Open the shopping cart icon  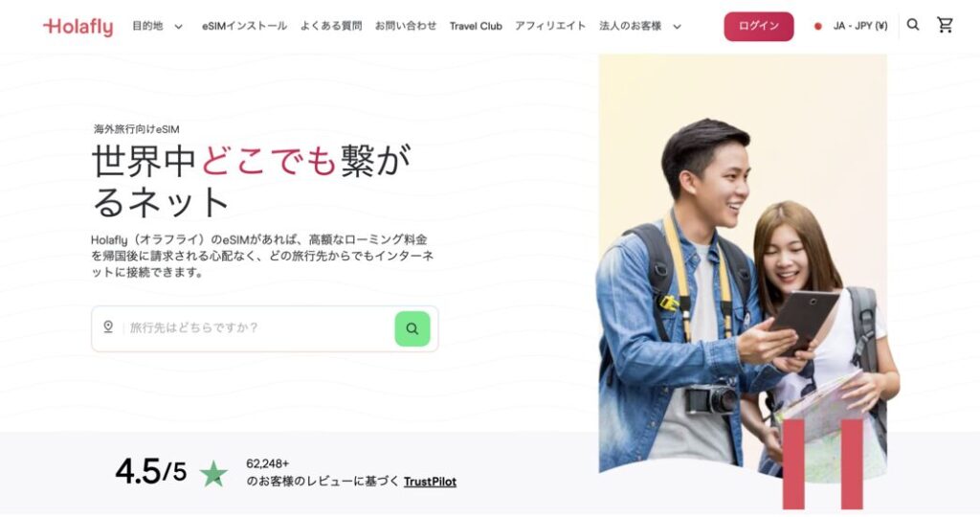(945, 25)
